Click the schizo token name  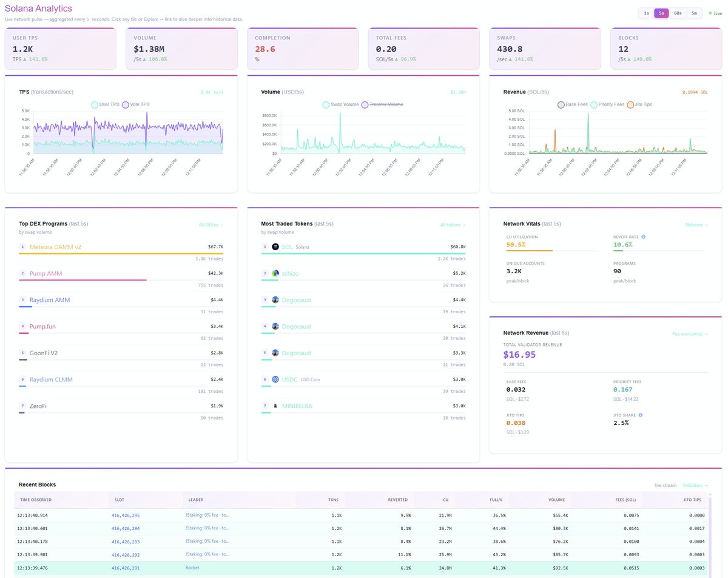290,273
